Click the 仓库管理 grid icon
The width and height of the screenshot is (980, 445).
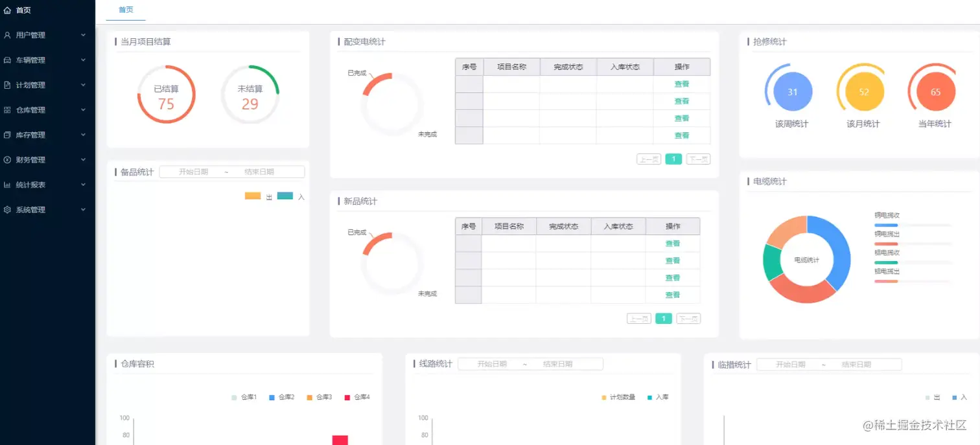(7, 110)
